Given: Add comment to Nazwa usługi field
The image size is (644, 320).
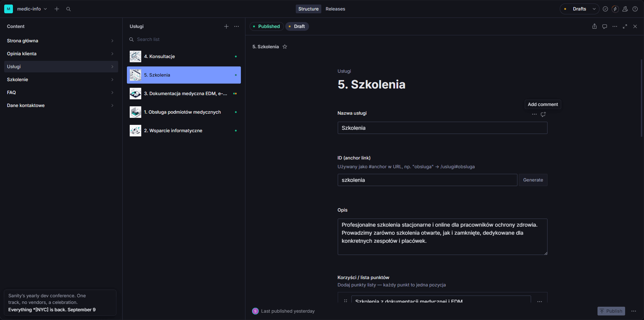Looking at the screenshot, I should pyautogui.click(x=543, y=114).
